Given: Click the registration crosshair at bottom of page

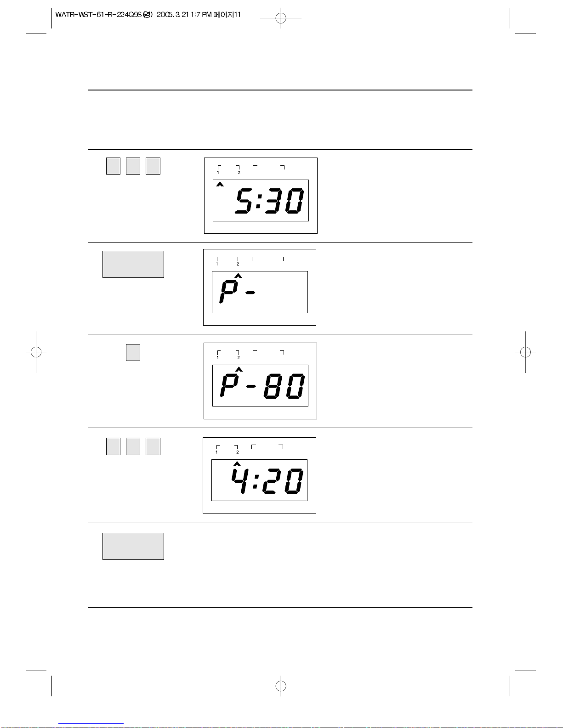Looking at the screenshot, I should (x=281, y=686).
